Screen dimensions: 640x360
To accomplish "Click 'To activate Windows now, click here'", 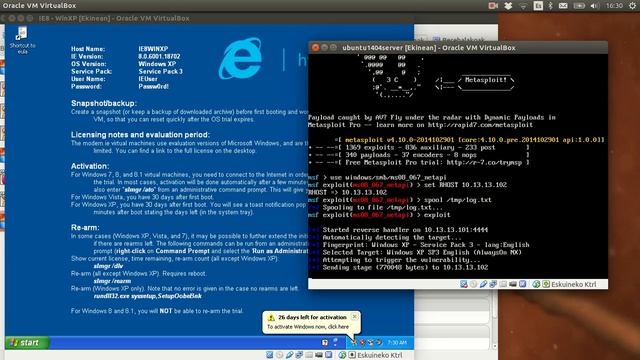I will [x=308, y=327].
